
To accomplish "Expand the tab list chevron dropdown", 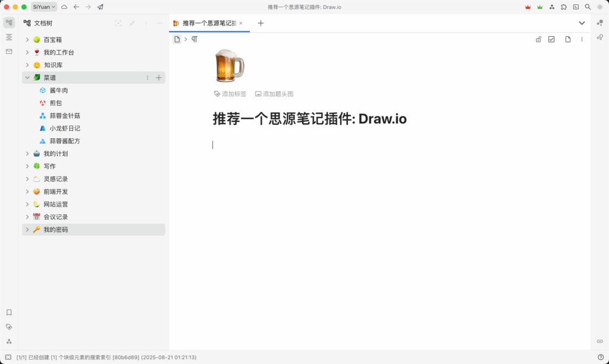I will 582,23.
